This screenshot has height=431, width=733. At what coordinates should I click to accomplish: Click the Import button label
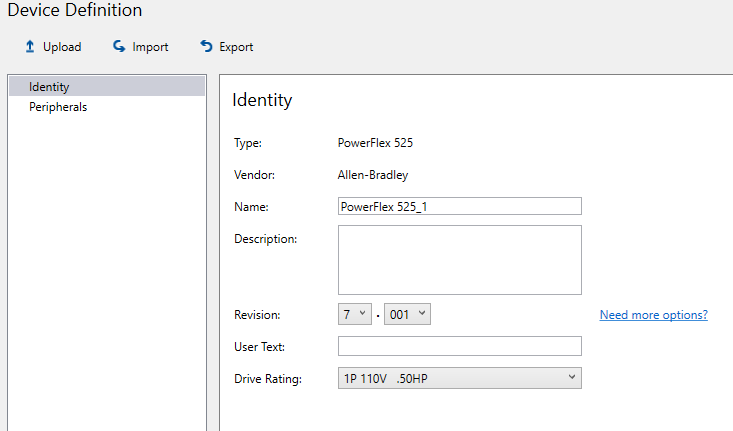(x=150, y=47)
